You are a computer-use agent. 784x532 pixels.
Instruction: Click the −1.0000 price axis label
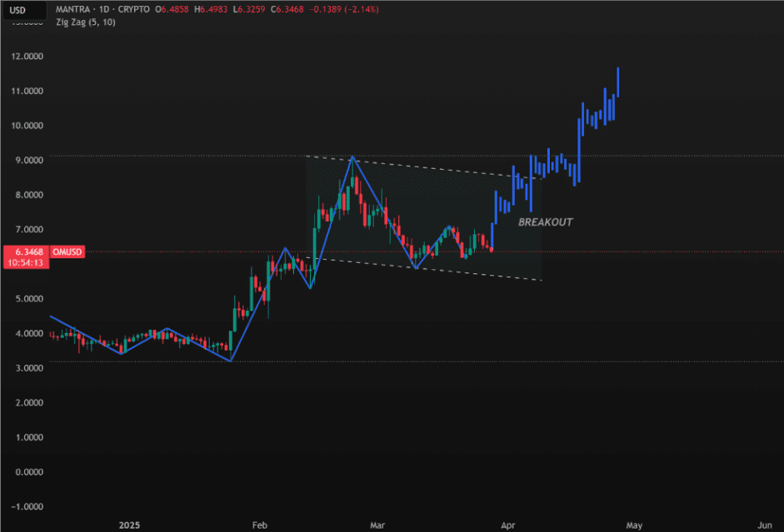pyautogui.click(x=27, y=506)
